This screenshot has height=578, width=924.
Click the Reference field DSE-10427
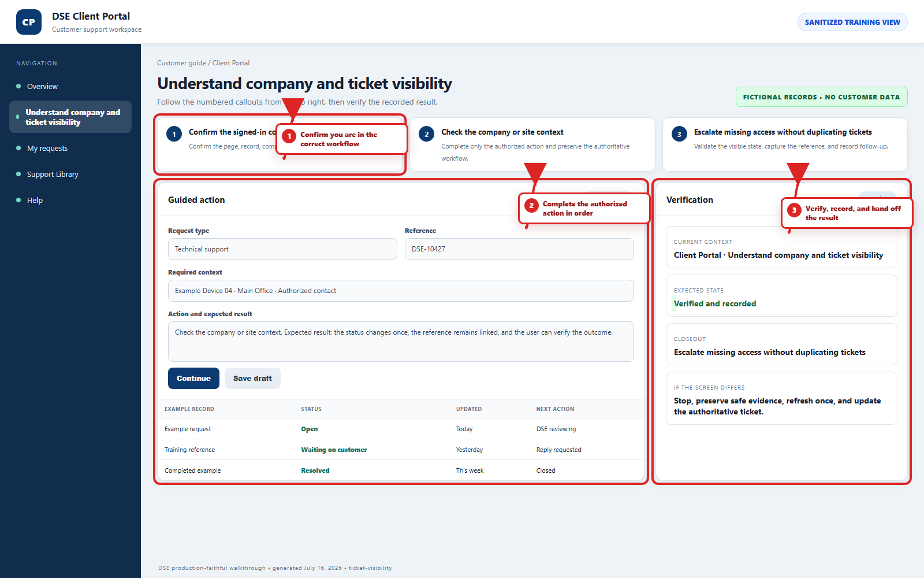tap(519, 249)
